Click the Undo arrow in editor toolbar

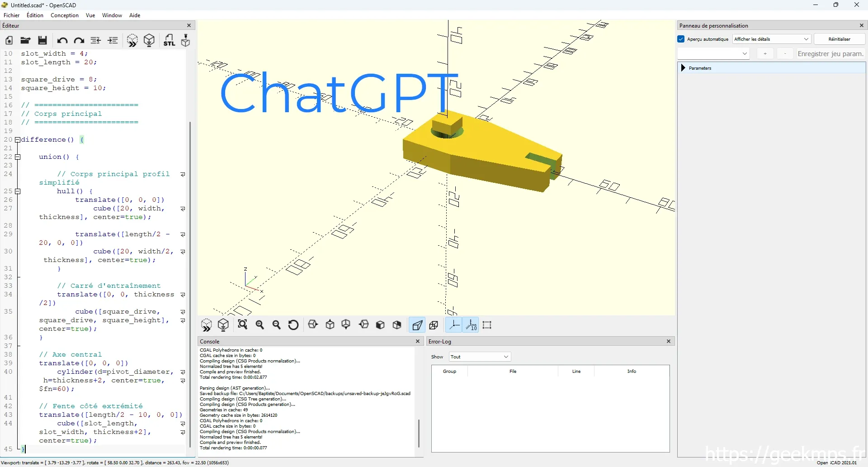point(62,41)
